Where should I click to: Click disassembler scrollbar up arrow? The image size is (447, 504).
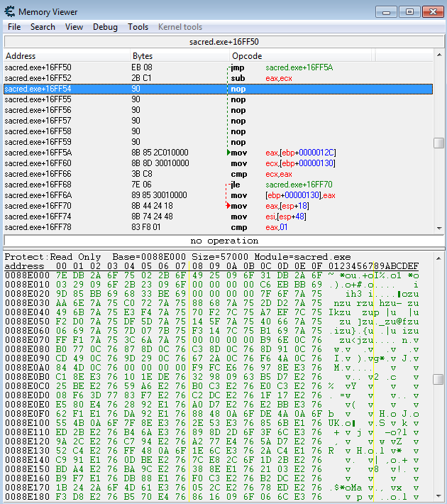click(x=439, y=56)
